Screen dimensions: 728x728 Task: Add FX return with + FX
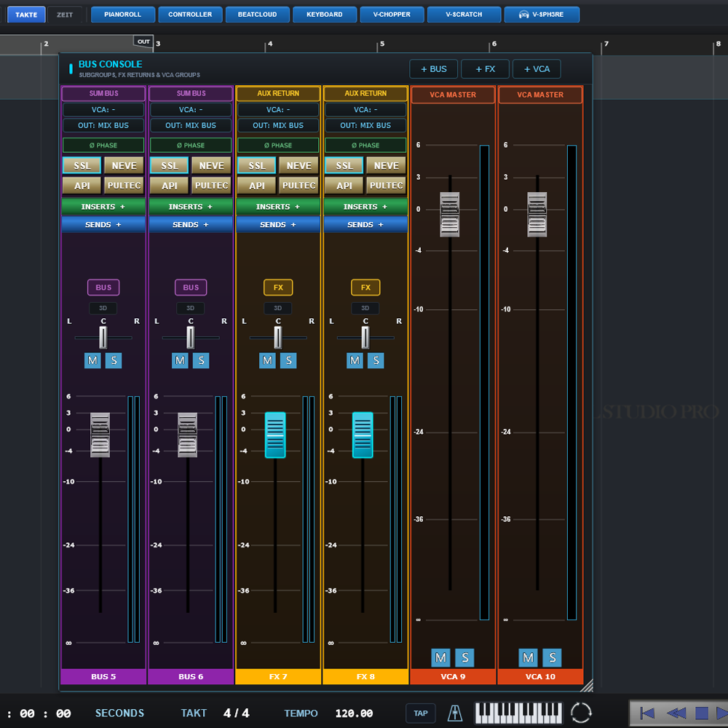(x=485, y=69)
